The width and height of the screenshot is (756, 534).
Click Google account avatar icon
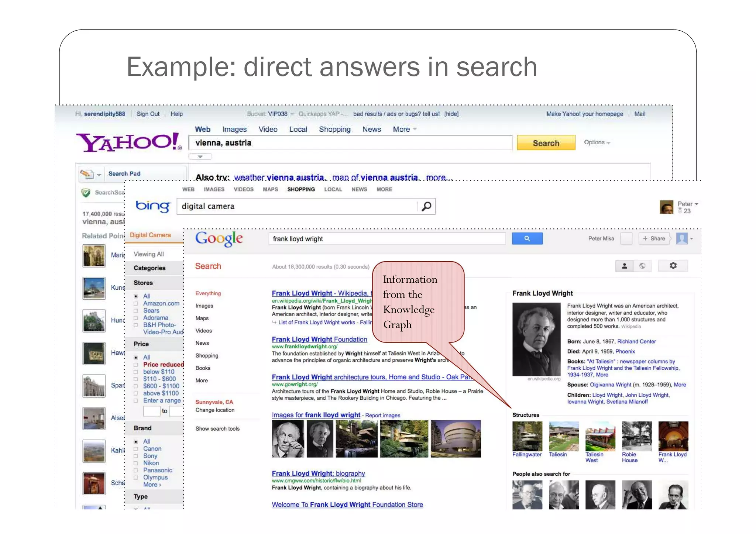tap(682, 238)
